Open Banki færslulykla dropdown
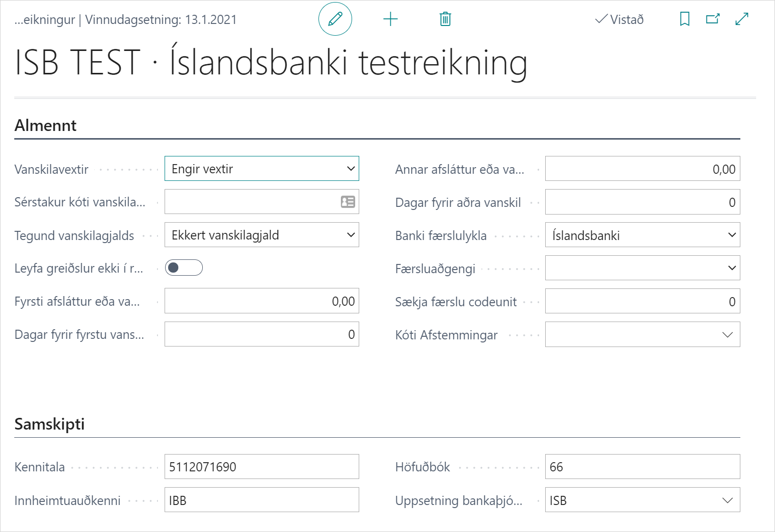 coord(643,235)
